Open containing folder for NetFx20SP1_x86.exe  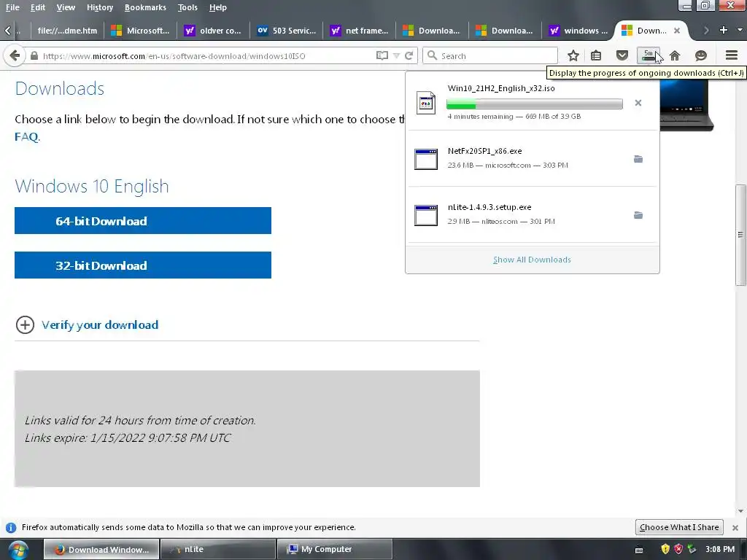click(638, 159)
